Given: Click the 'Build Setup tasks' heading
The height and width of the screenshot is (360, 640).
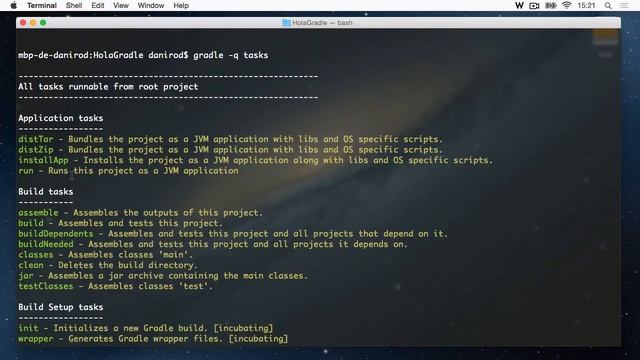Looking at the screenshot, I should 60,307.
